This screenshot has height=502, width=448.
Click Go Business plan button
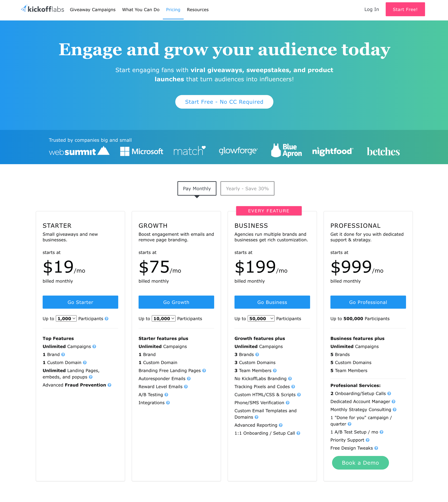click(x=272, y=302)
